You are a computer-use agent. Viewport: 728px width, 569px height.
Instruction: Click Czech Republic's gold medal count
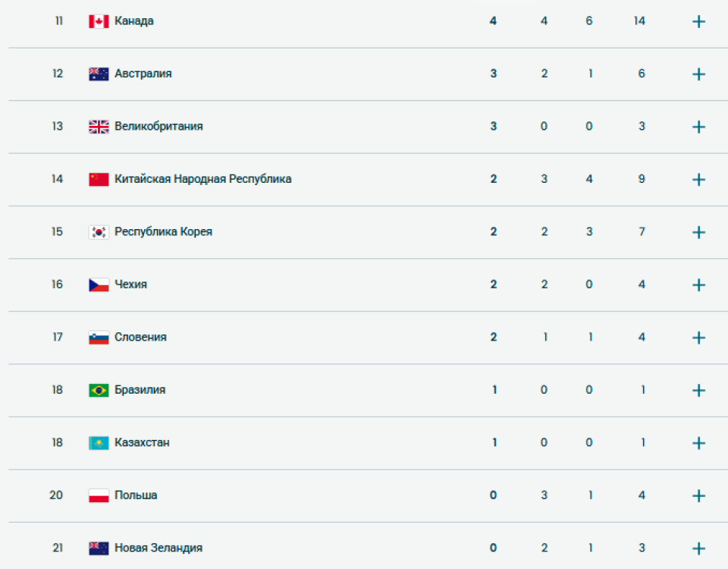[x=493, y=284]
